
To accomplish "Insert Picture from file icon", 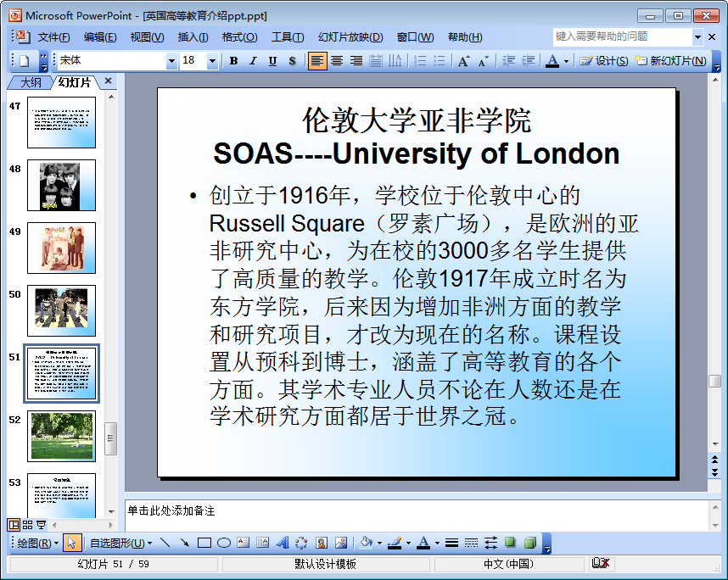I will [x=341, y=543].
